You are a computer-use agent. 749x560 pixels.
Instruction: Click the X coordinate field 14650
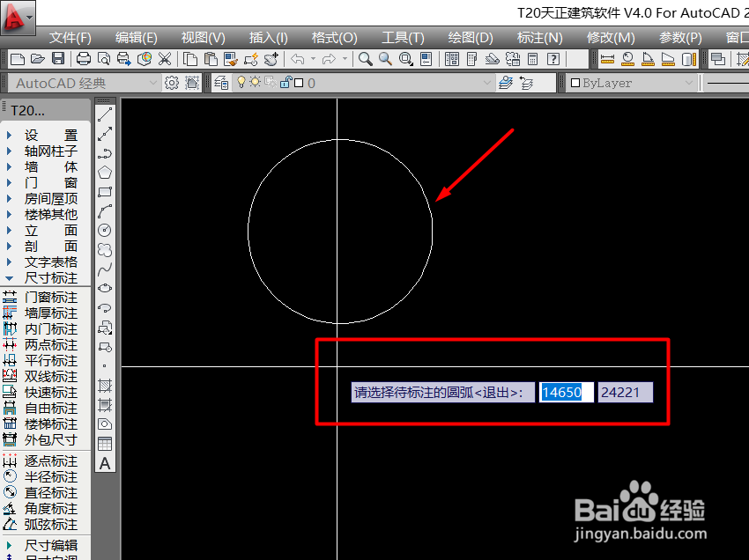pyautogui.click(x=567, y=393)
